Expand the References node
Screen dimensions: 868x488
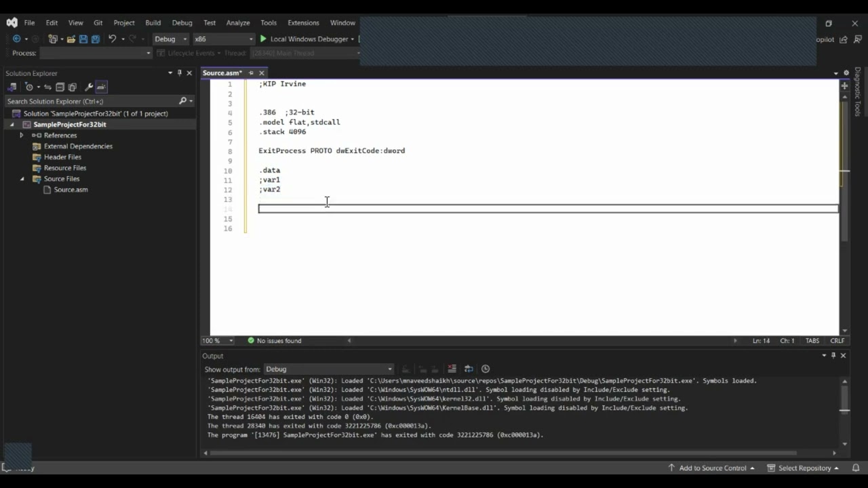click(22, 136)
